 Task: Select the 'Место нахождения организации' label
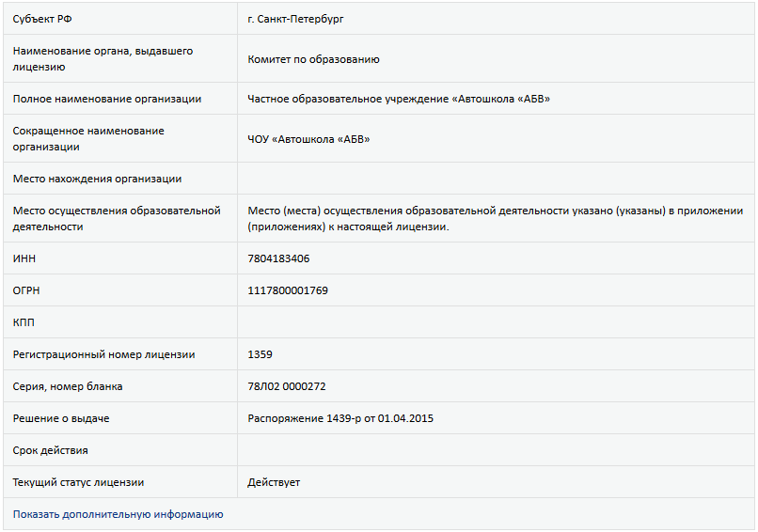97,179
